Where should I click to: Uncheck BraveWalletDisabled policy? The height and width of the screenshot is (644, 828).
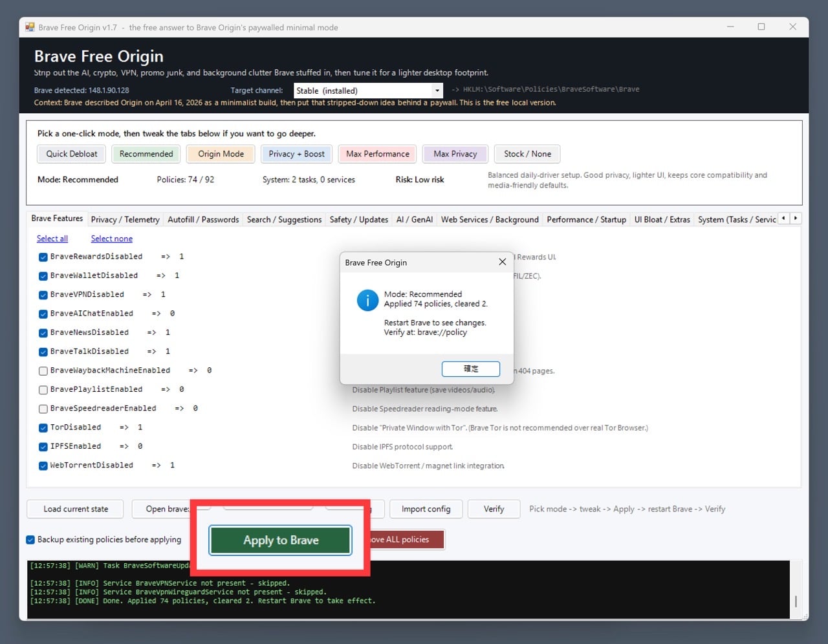[x=43, y=276]
